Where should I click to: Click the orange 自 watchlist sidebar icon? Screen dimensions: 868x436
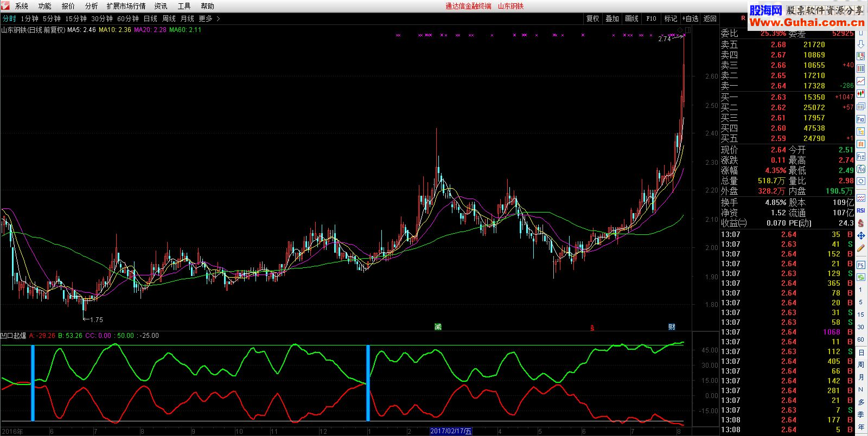tap(861, 144)
